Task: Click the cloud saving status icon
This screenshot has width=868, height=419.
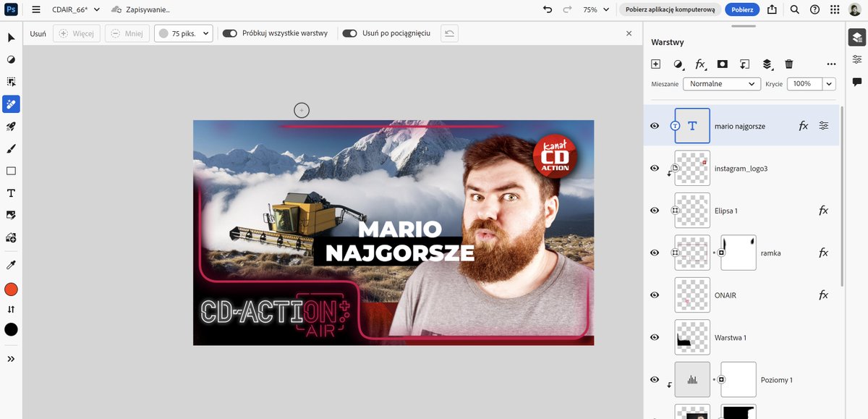Action: (116, 9)
